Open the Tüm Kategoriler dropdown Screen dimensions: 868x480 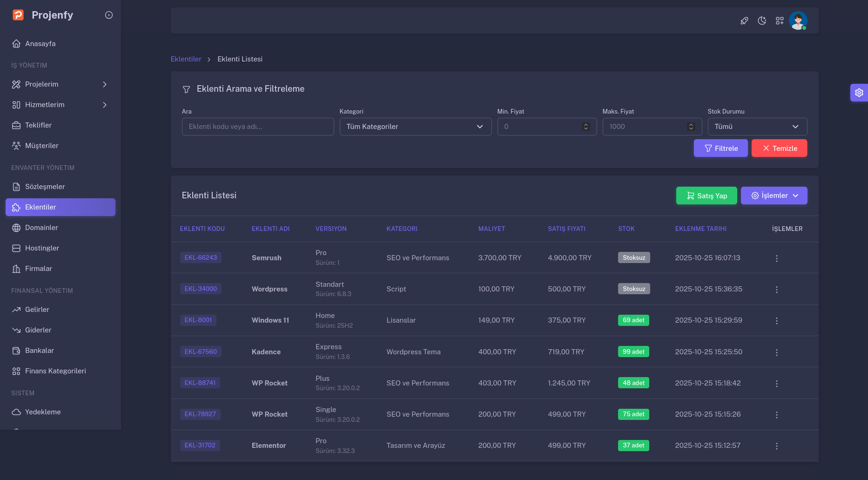(x=415, y=127)
